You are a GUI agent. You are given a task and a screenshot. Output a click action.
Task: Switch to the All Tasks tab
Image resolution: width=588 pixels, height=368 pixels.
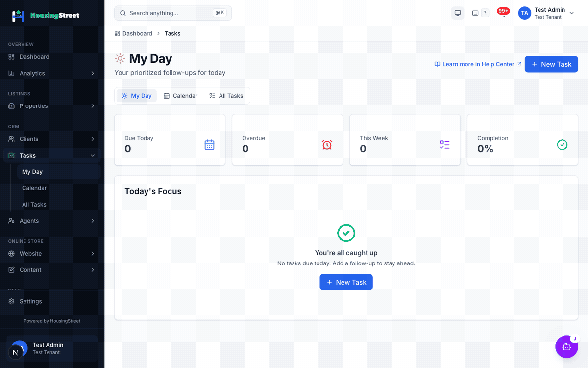(x=226, y=96)
